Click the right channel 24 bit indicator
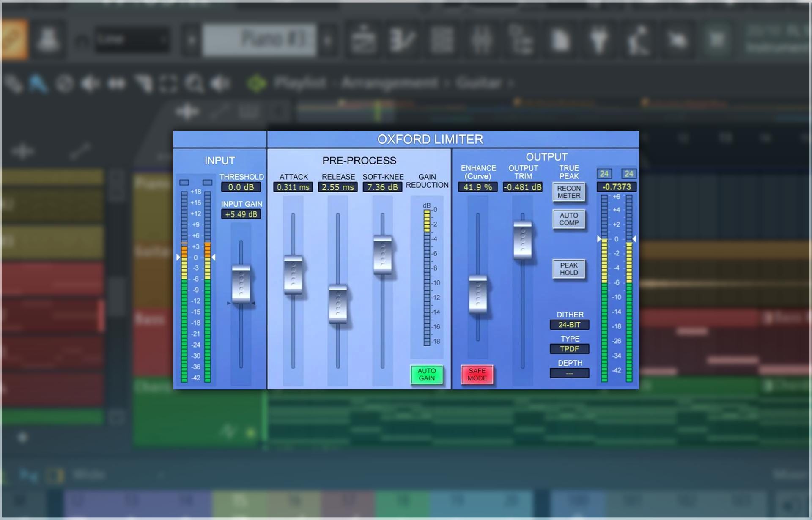This screenshot has width=812, height=520. click(629, 174)
